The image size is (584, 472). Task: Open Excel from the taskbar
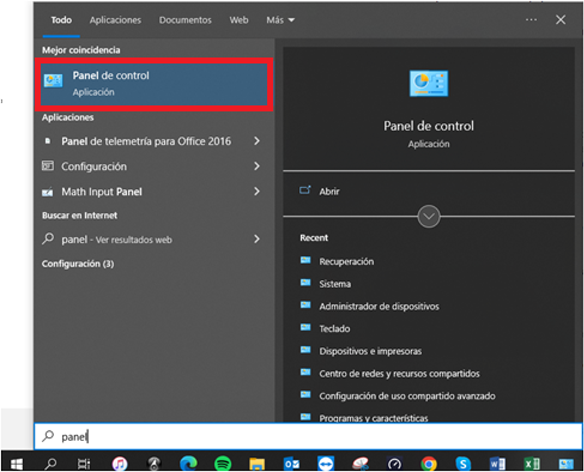(532, 464)
